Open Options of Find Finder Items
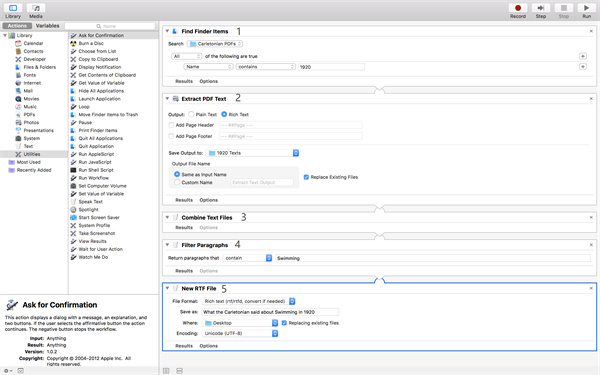Viewport: 600px width, 375px height. 209,81
